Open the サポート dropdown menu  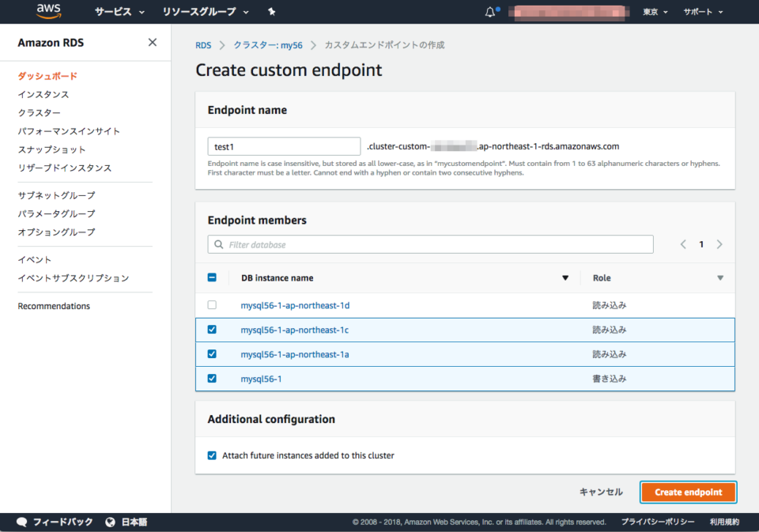703,12
